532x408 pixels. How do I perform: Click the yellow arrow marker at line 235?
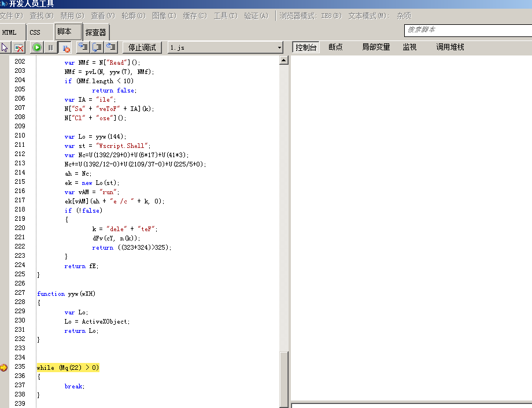pyautogui.click(x=3, y=368)
